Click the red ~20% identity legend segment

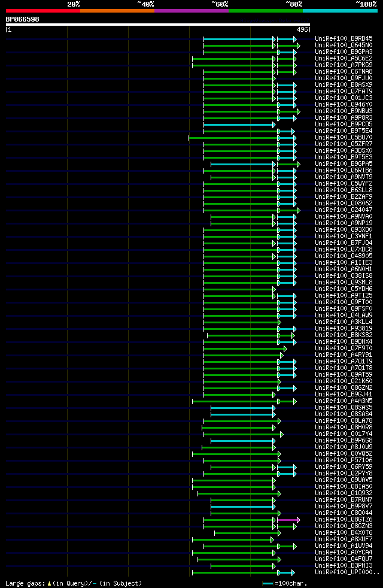tap(42, 11)
